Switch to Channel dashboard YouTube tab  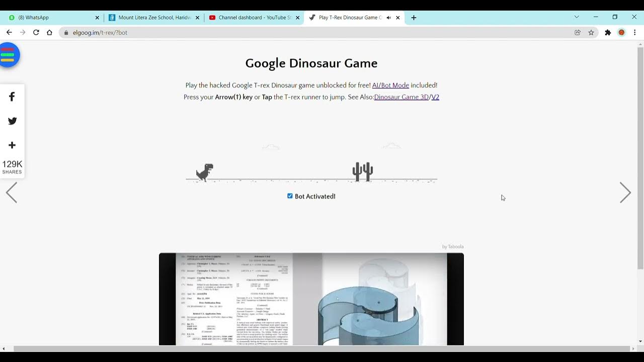click(254, 18)
